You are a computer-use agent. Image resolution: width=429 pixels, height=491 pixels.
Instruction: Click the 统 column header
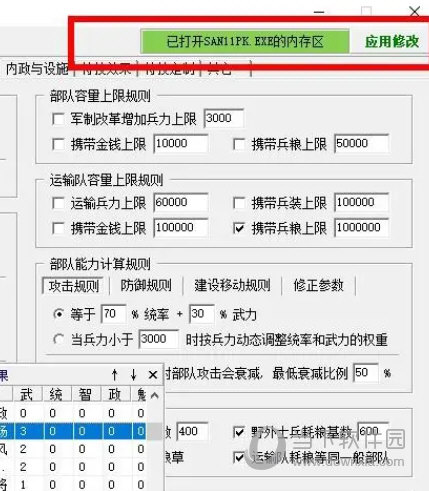pyautogui.click(x=57, y=395)
